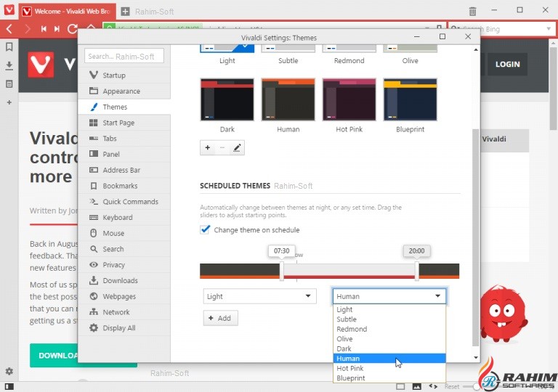Go back with the browser Back arrow
Image resolution: width=558 pixels, height=392 pixels.
point(9,29)
